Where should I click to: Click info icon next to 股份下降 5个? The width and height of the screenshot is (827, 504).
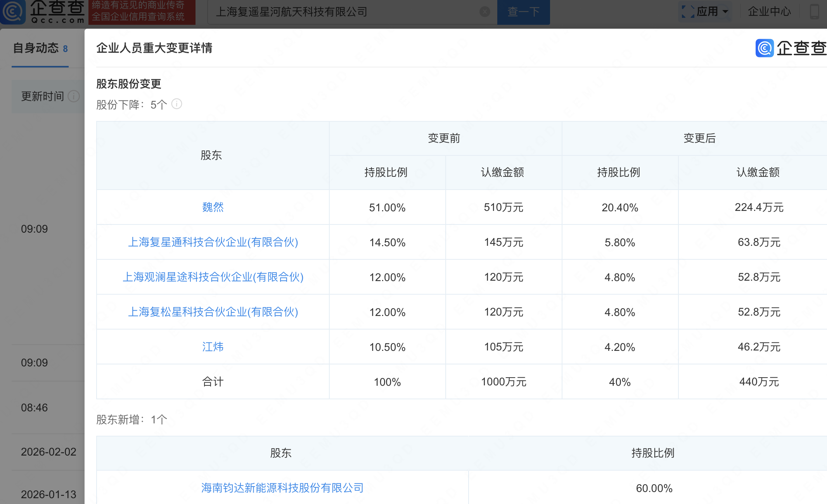coord(176,104)
